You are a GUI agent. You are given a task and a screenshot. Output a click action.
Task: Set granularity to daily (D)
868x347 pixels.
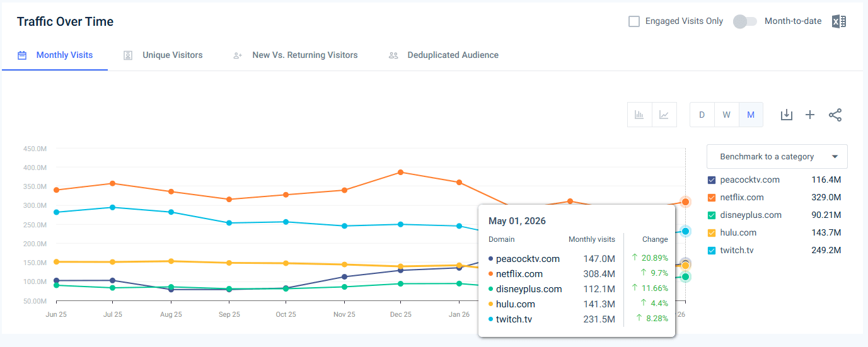click(702, 115)
